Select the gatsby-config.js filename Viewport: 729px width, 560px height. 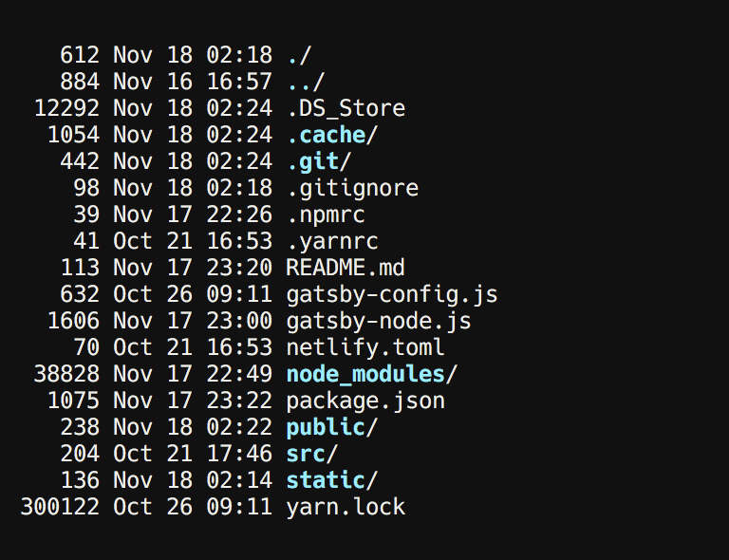click(x=392, y=294)
